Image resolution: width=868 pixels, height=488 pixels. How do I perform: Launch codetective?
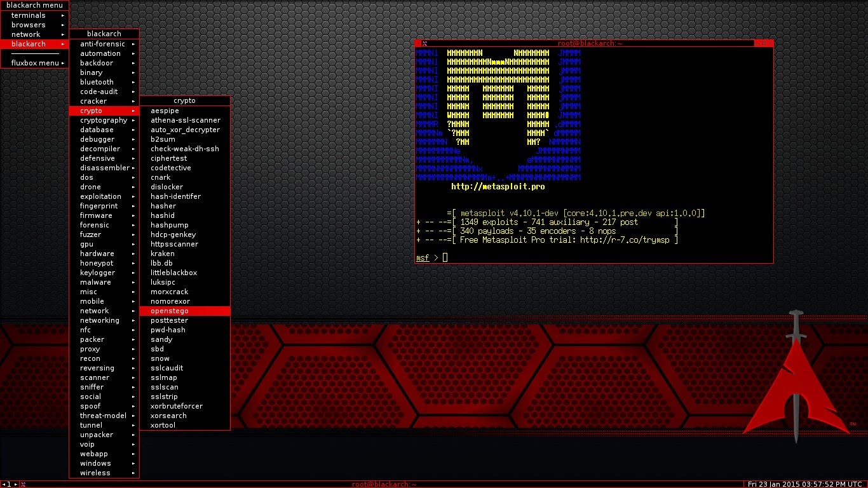(185, 168)
